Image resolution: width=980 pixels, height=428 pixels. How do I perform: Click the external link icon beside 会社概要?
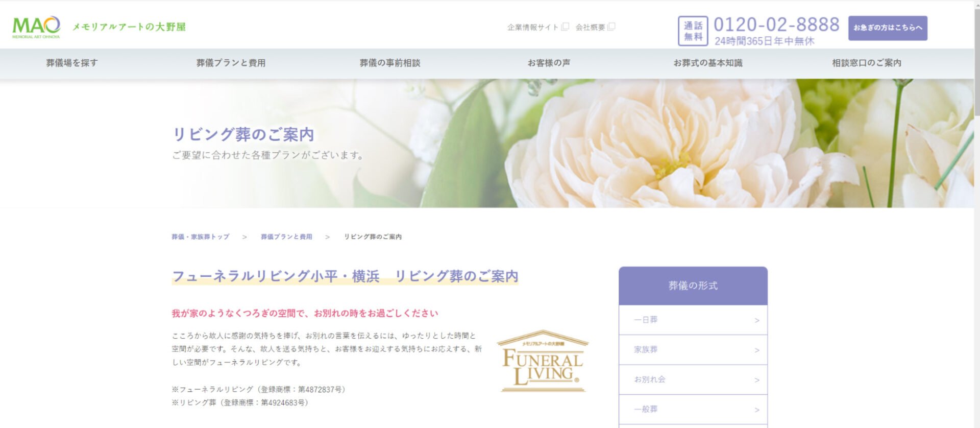(x=611, y=27)
